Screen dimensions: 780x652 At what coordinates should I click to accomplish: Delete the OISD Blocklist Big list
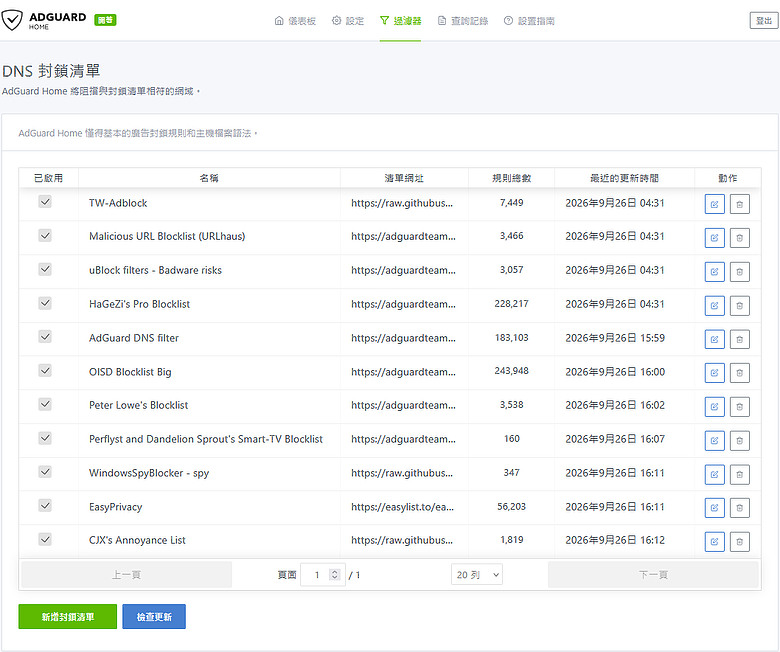[739, 373]
